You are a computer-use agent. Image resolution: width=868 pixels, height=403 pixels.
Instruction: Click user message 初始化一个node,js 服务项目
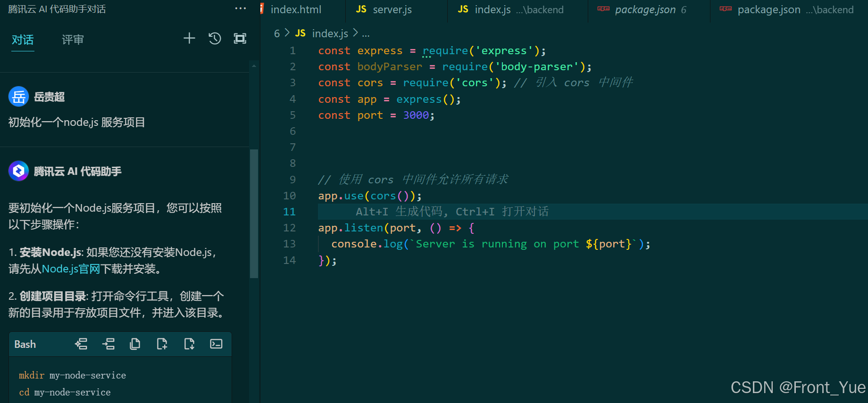click(76, 122)
